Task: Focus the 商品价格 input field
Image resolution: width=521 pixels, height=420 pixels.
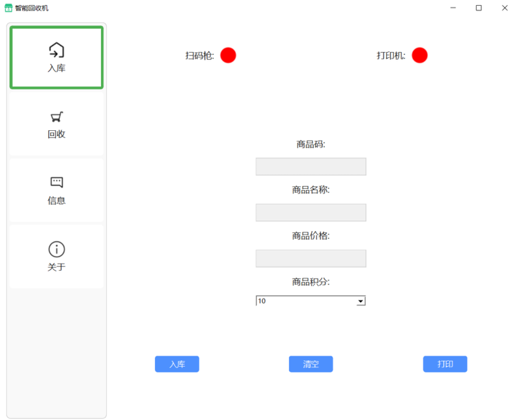Action: click(x=311, y=259)
